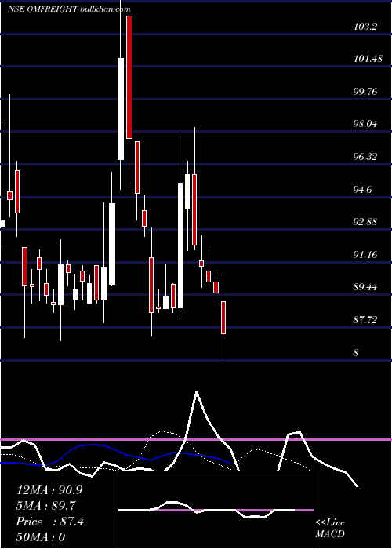This screenshot has height=549, width=392.
Task: Click the 98.04 price axis label
Action: coord(365,124)
